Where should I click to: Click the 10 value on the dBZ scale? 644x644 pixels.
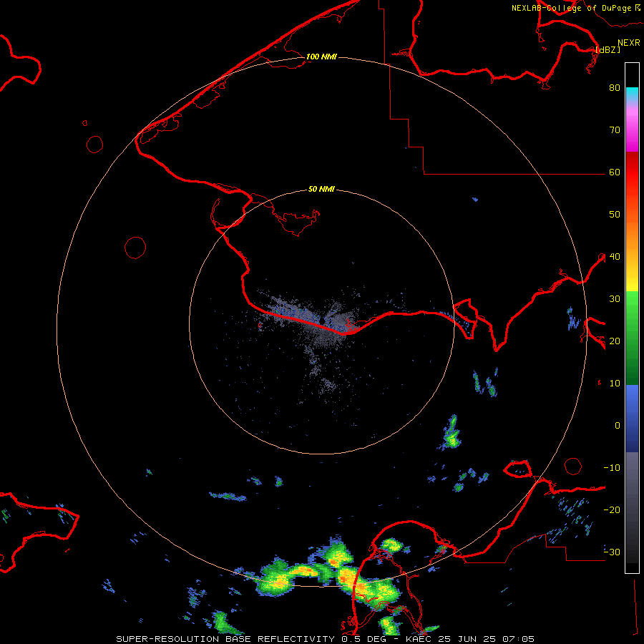[615, 384]
